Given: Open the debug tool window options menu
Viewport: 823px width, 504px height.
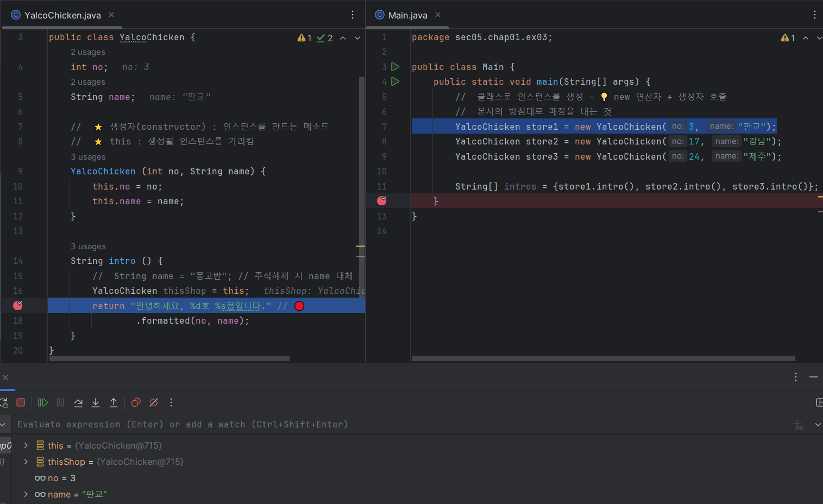Looking at the screenshot, I should [x=796, y=377].
